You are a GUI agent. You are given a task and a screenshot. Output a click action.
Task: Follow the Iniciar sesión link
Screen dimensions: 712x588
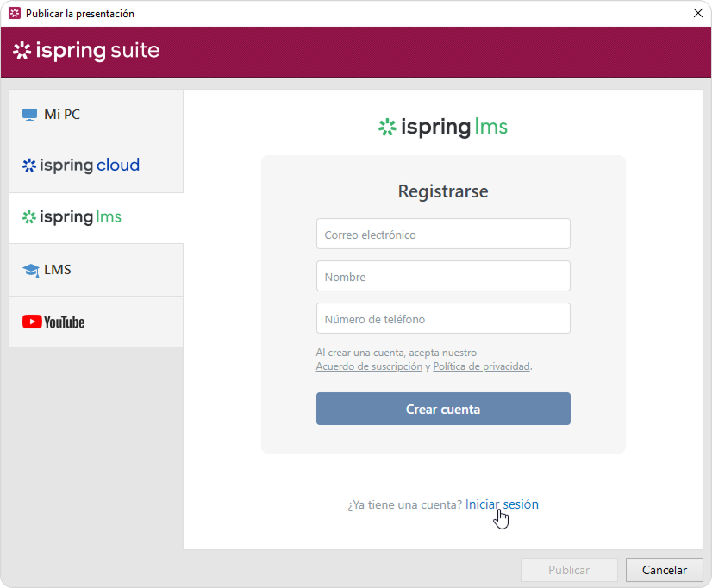(x=502, y=504)
